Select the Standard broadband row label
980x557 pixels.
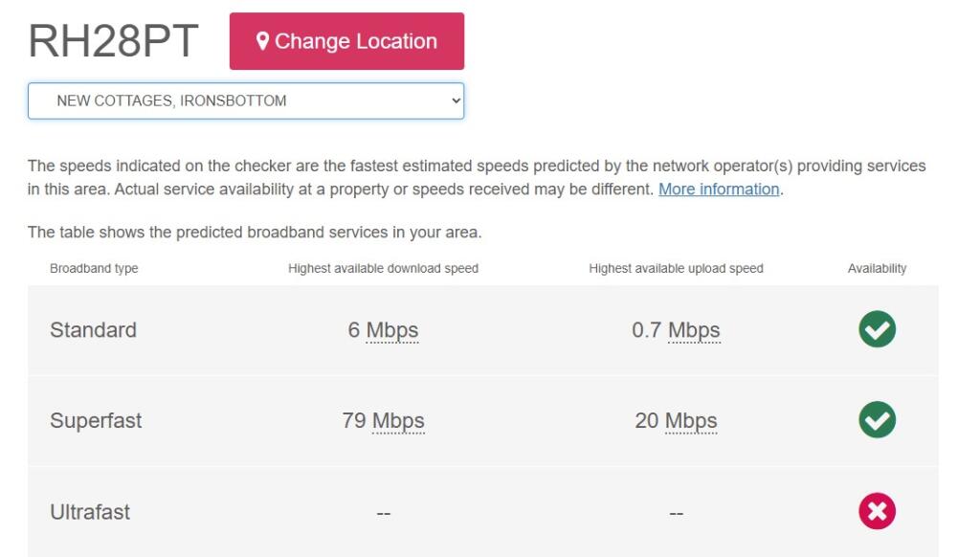(x=93, y=330)
